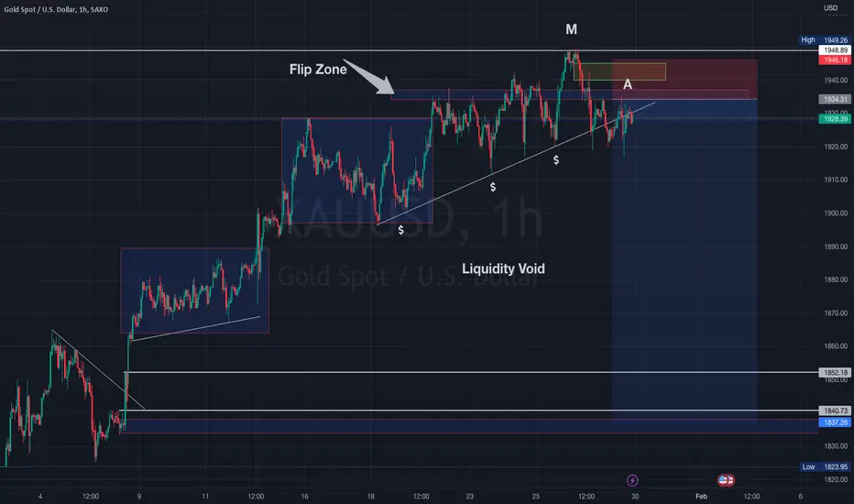Click the Low 1823.95 price tag
The width and height of the screenshot is (854, 504).
tap(825, 467)
